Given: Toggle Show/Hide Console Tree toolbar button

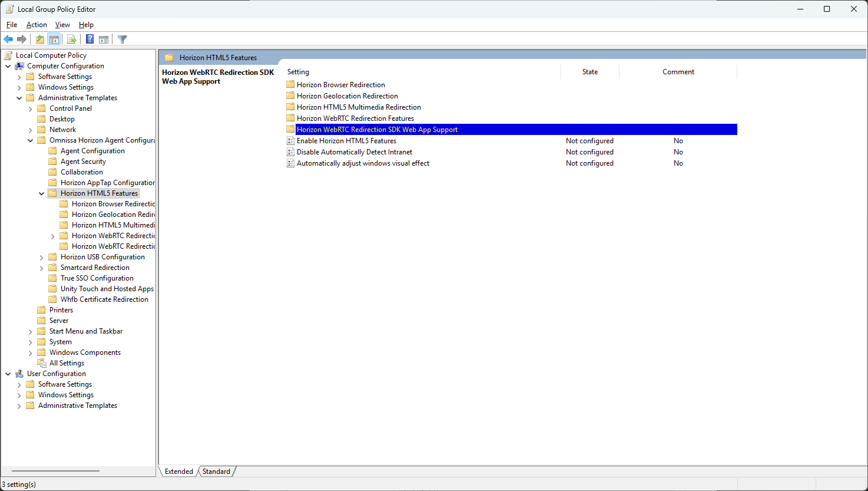Looking at the screenshot, I should click(x=54, y=39).
